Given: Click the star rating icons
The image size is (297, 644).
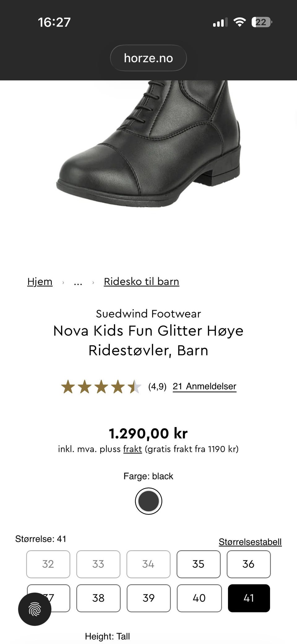Looking at the screenshot, I should pyautogui.click(x=101, y=387).
